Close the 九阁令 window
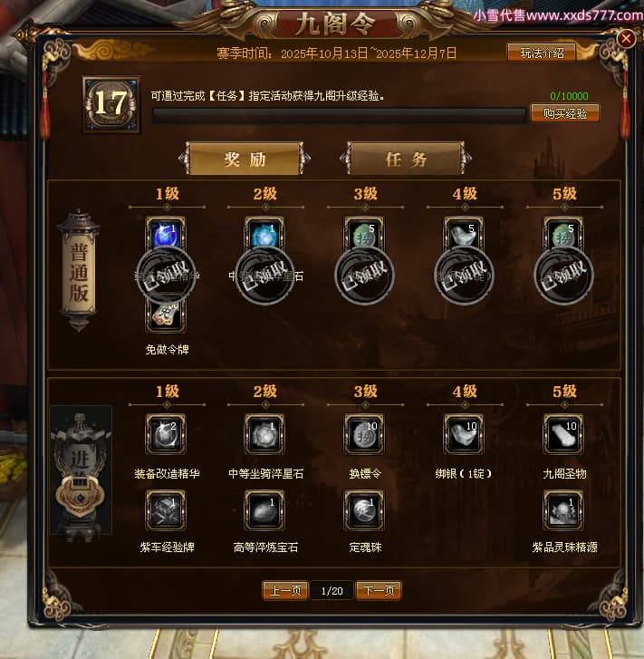The image size is (644, 659). click(626, 39)
